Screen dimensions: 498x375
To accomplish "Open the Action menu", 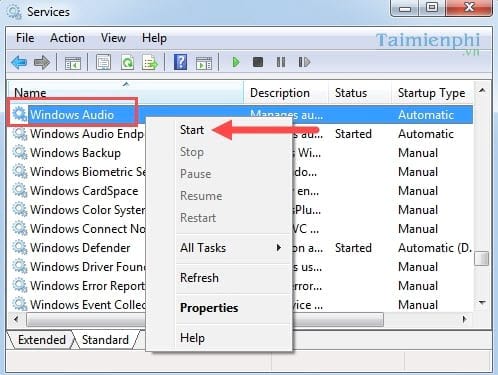I will point(67,38).
